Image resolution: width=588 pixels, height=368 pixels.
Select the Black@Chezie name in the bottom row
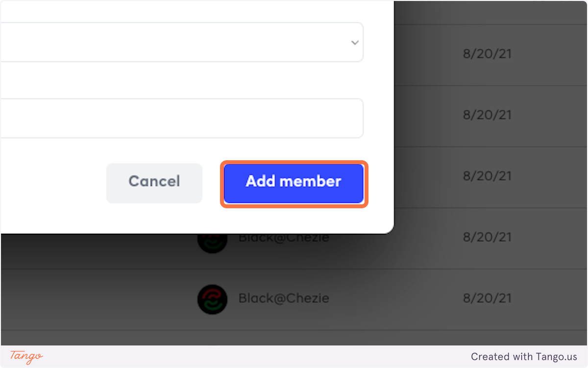tap(284, 298)
